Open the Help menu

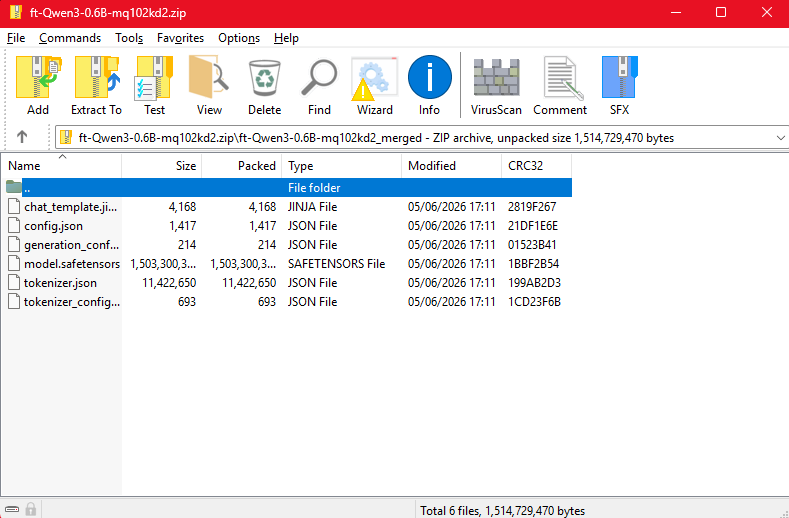coord(286,38)
